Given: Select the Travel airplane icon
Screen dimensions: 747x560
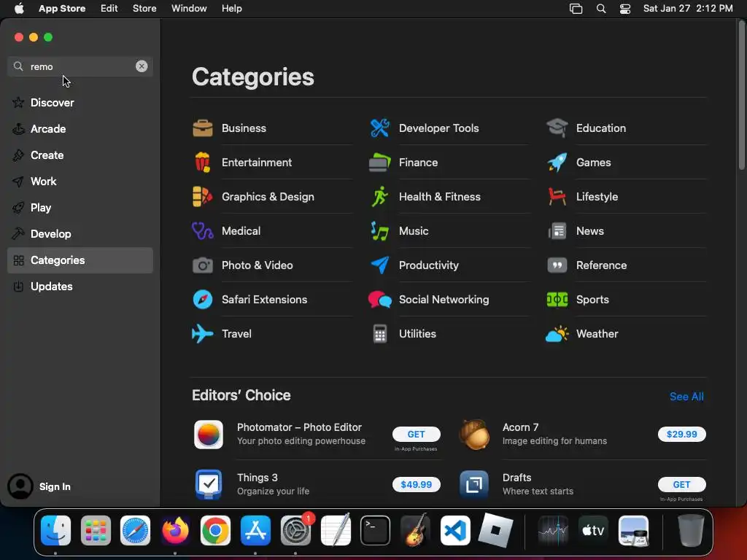Looking at the screenshot, I should click(x=203, y=334).
